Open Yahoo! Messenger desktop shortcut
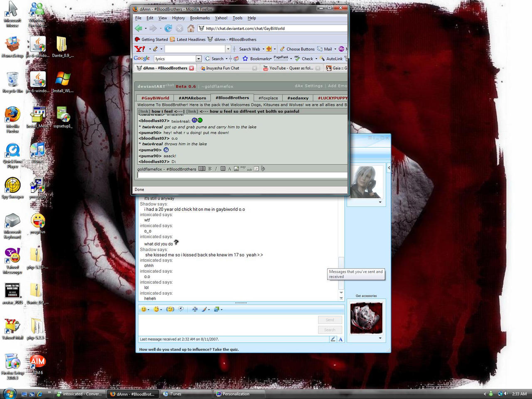The image size is (532, 399). click(x=12, y=261)
